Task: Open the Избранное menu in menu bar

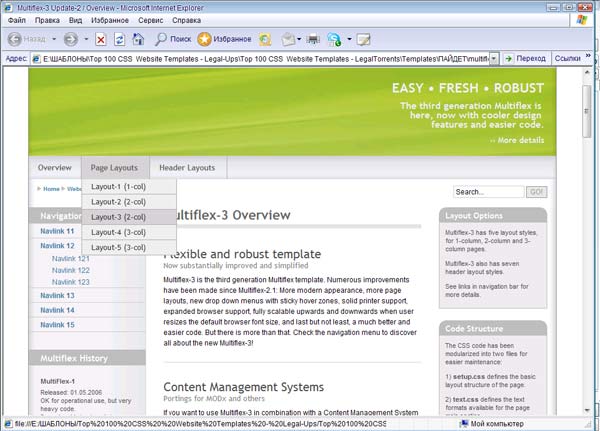Action: (110, 20)
